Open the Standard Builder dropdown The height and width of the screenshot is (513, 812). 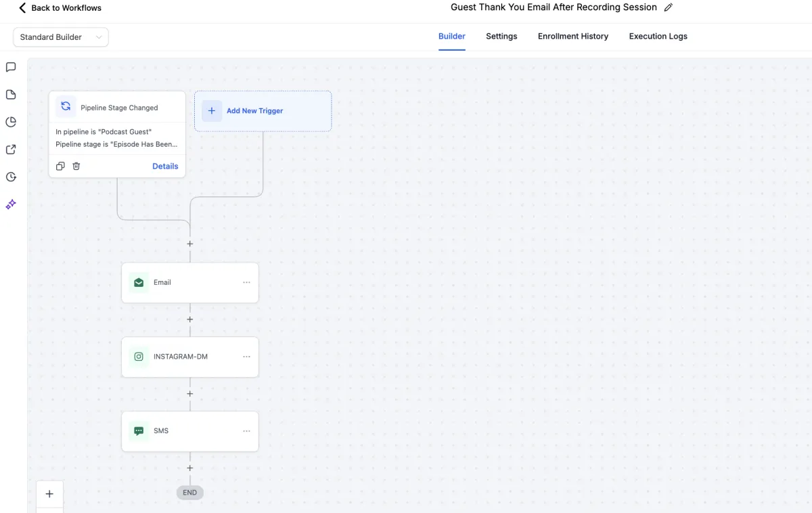click(60, 37)
